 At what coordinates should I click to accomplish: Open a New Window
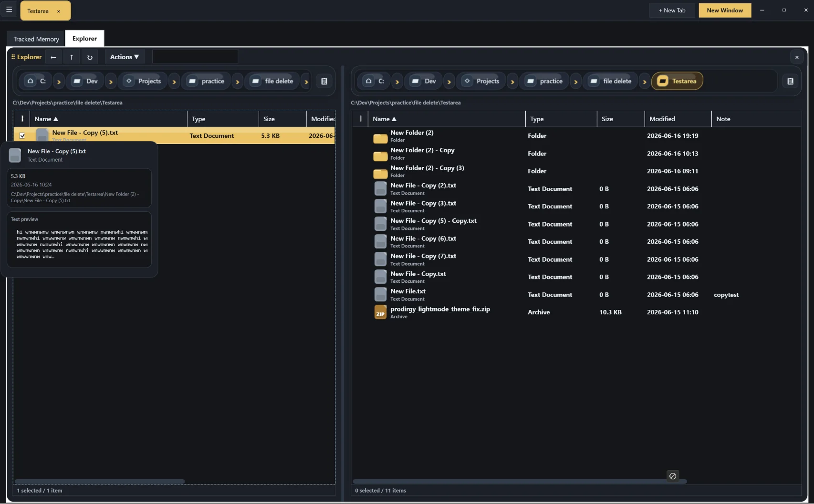click(725, 10)
